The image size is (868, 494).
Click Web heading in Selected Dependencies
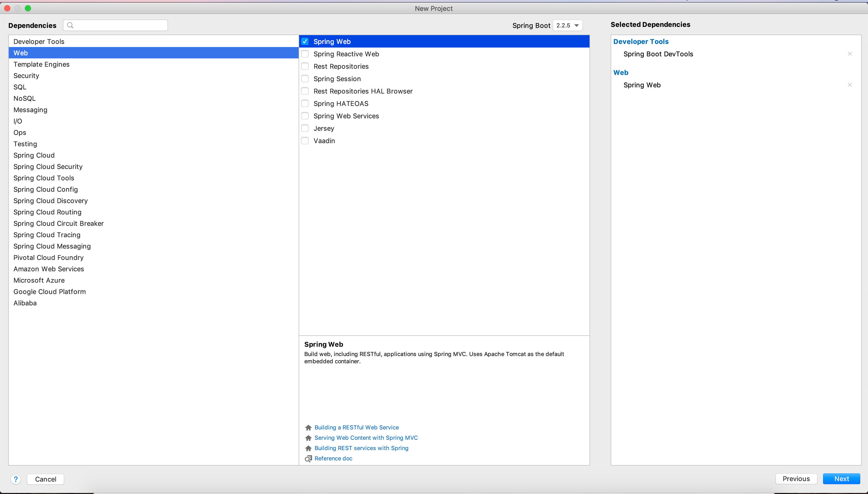(x=621, y=73)
